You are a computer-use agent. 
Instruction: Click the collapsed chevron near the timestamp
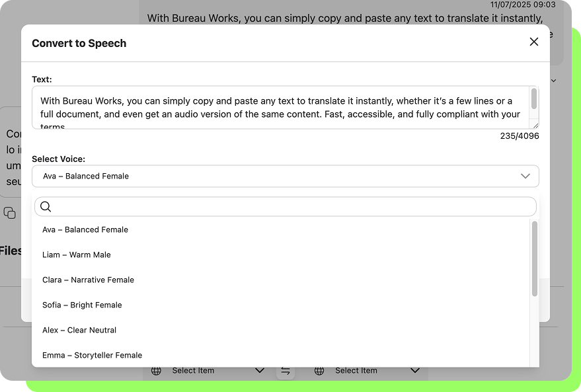tap(554, 80)
